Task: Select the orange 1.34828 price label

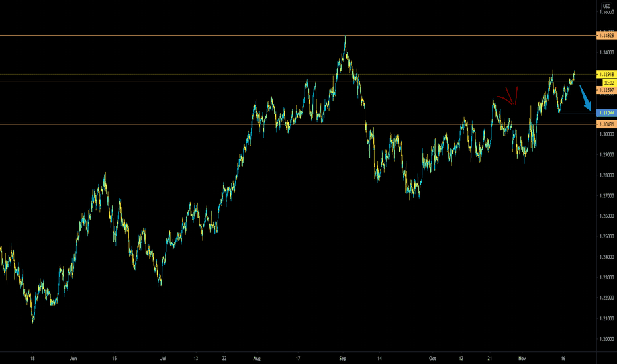Action: tap(606, 36)
